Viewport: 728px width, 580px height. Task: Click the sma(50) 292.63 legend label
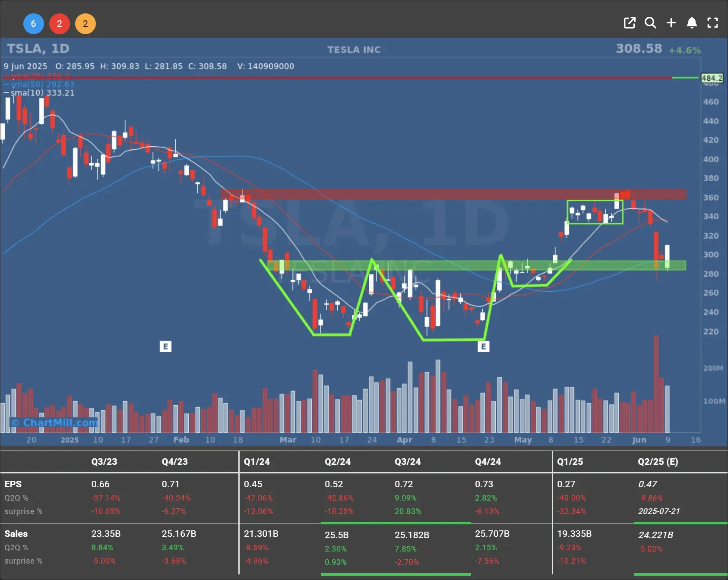(42, 84)
